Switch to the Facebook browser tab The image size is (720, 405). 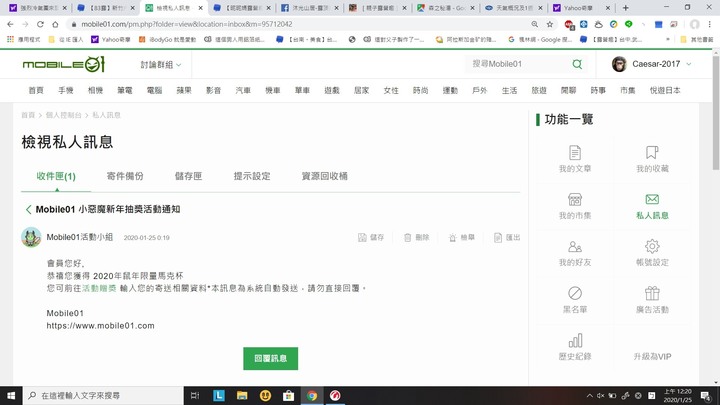[310, 8]
